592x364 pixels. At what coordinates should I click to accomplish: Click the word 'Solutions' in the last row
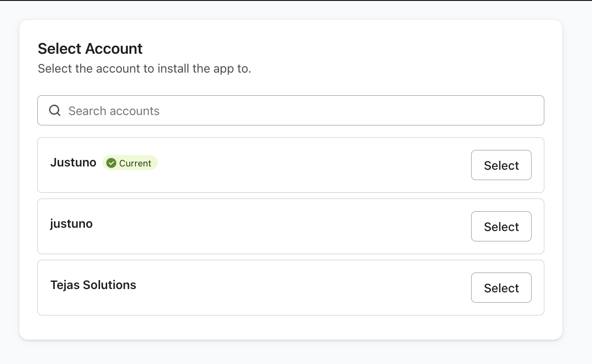(x=110, y=285)
